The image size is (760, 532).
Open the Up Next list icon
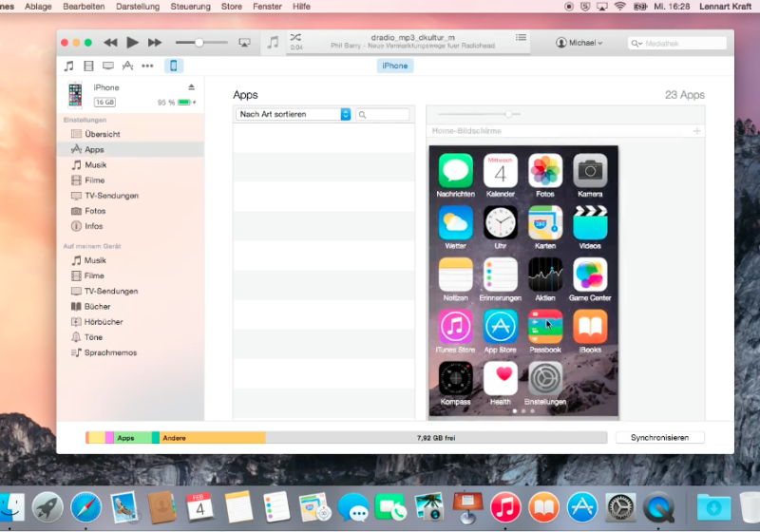coord(521,37)
